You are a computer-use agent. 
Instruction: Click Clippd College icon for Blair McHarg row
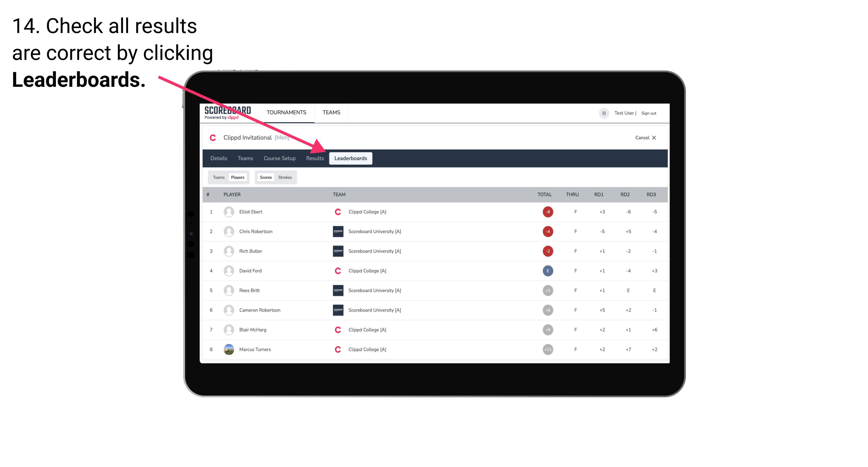click(336, 330)
